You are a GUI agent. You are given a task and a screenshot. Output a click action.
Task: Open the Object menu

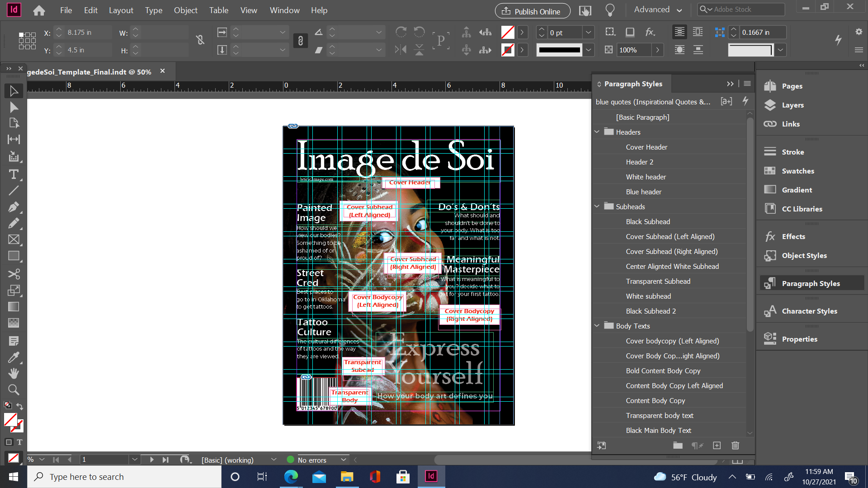(x=185, y=10)
